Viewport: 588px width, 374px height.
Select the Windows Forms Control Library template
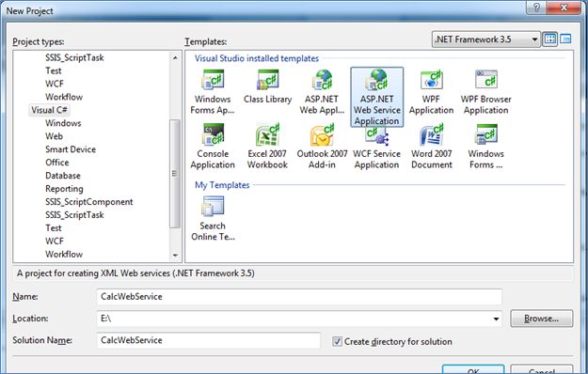(486, 147)
